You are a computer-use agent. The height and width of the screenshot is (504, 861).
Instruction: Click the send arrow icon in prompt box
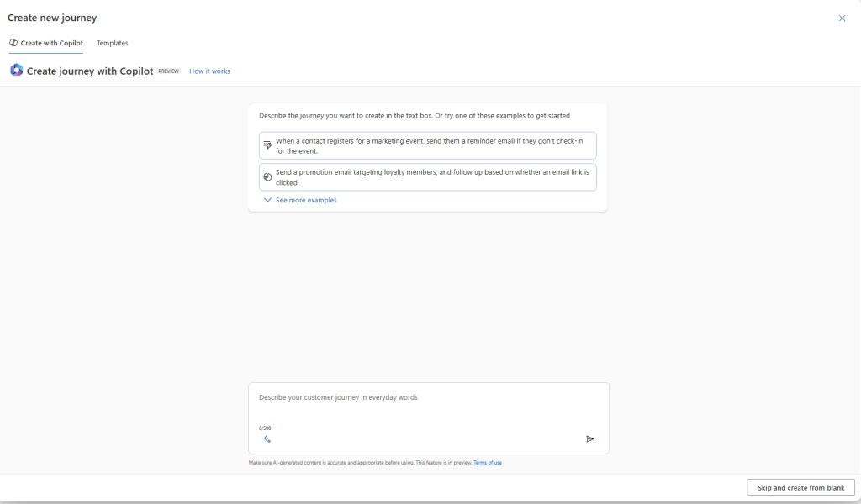point(589,438)
